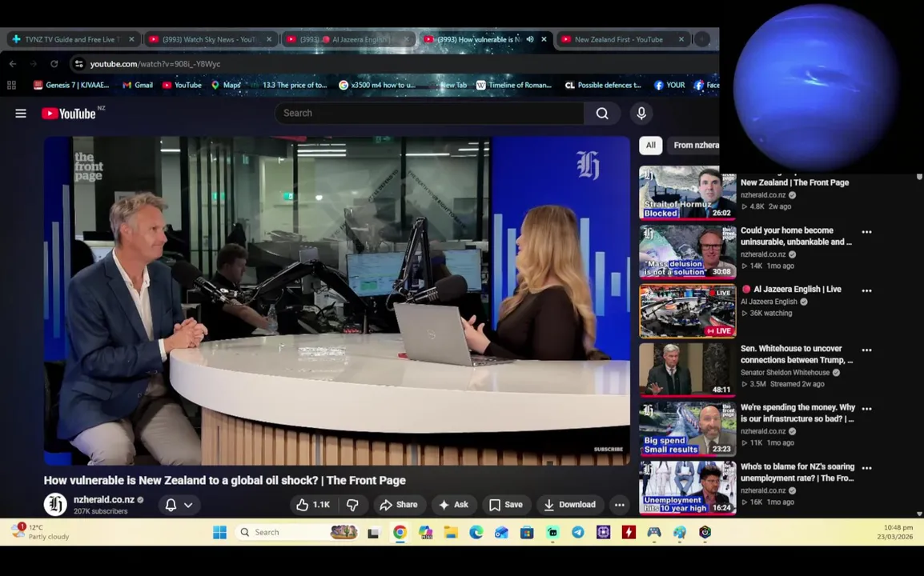Go back in the browser
Viewport: 924px width, 576px height.
13,64
